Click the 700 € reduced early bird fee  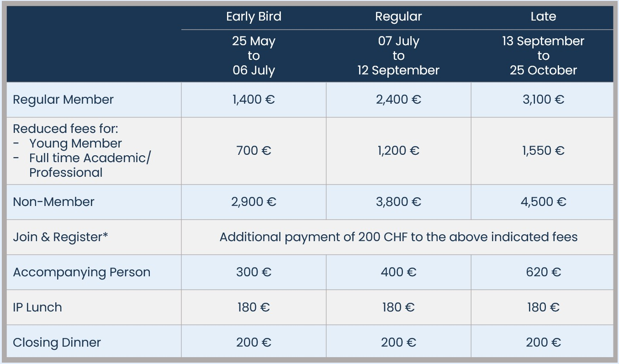[254, 151]
